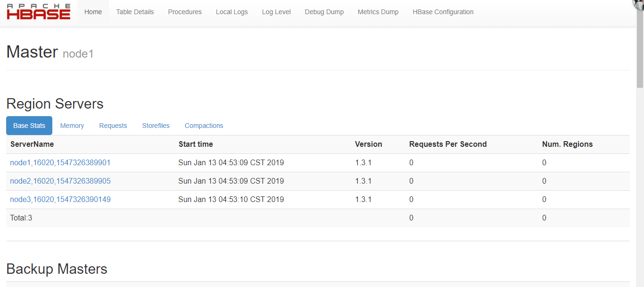Click the Apache HBase logo
This screenshot has height=287, width=644.
tap(38, 11)
